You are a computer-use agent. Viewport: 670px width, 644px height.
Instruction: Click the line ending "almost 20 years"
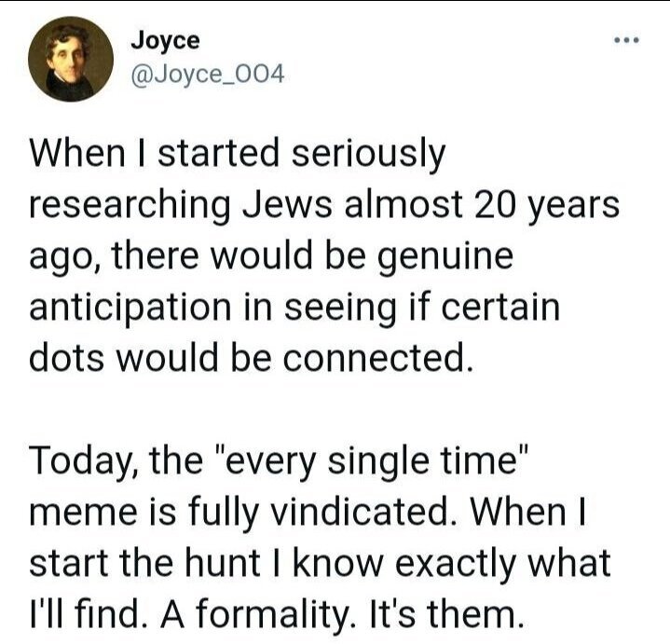point(324,206)
